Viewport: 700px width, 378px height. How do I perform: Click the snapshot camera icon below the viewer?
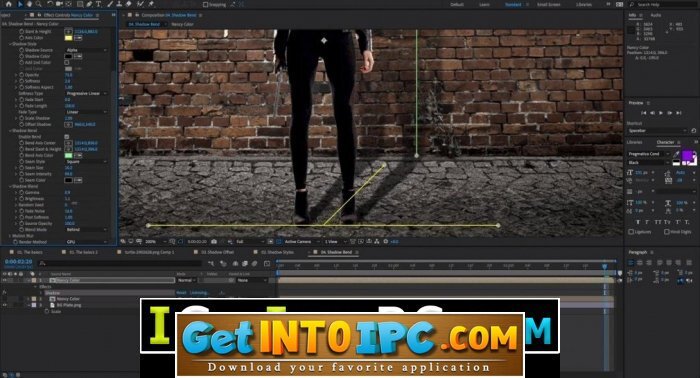click(x=214, y=241)
